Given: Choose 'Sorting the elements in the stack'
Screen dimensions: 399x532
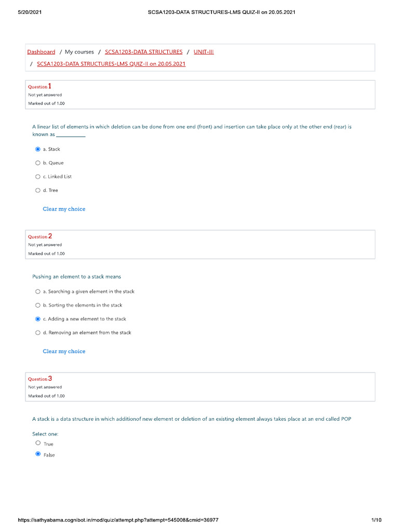Looking at the screenshot, I should (x=37, y=305).
